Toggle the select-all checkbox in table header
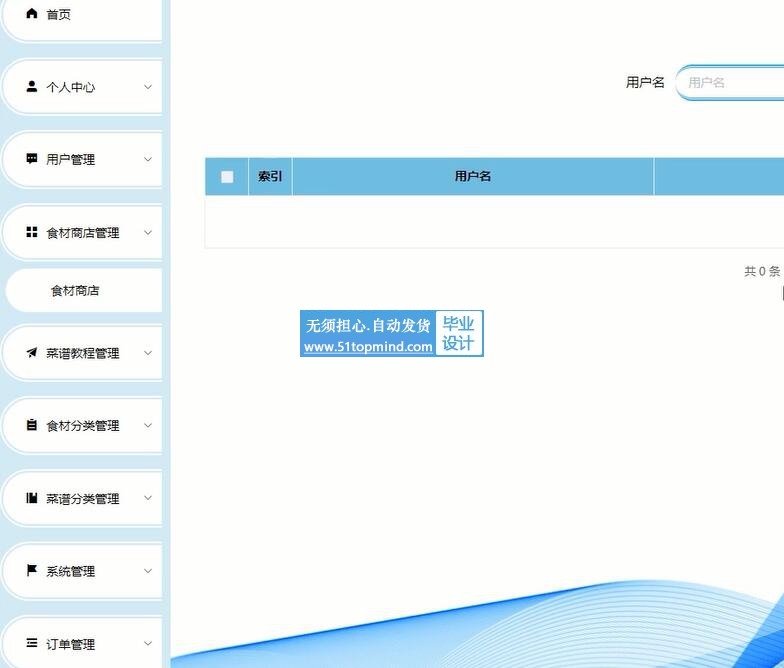The width and height of the screenshot is (784, 668). tap(227, 176)
